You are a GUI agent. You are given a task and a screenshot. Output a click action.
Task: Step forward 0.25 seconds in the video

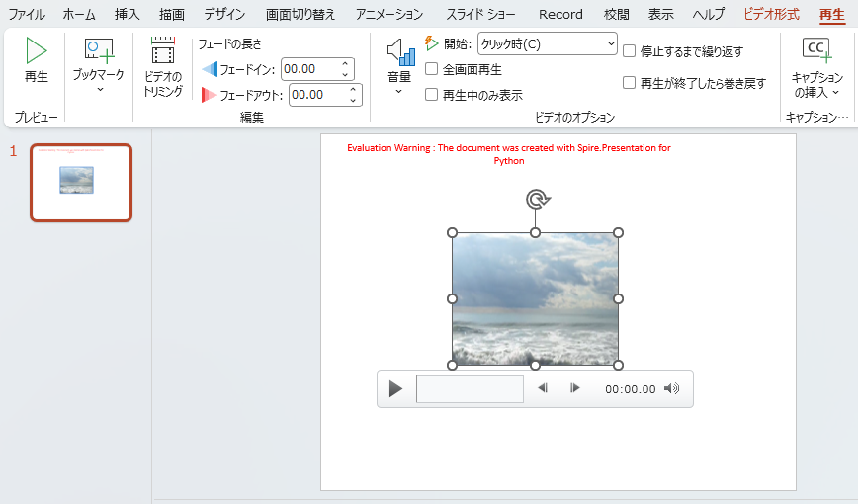[574, 388]
